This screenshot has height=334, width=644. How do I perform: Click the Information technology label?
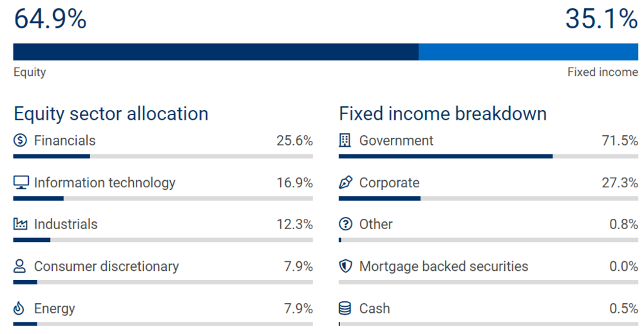pos(105,183)
